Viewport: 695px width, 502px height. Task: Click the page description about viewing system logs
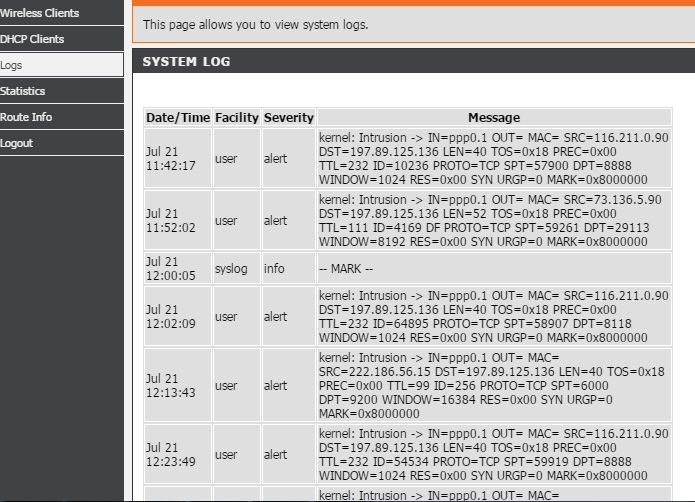pos(256,24)
